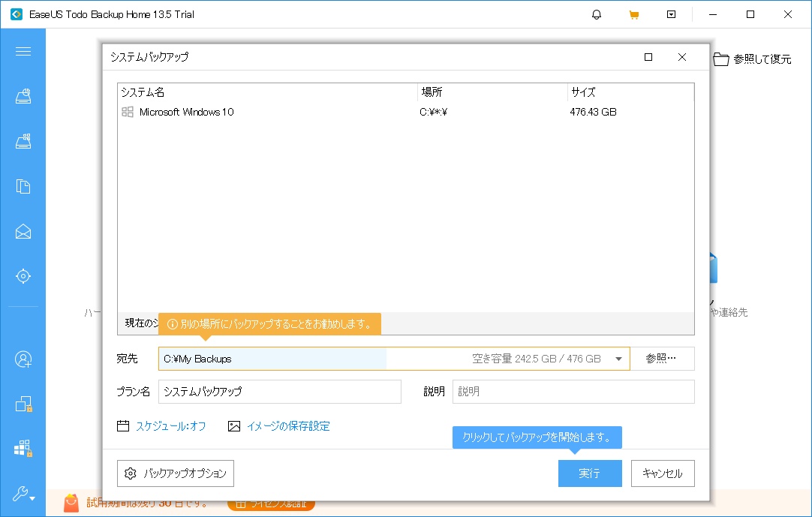This screenshot has height=517, width=812.
Task: Click destination field C:¥My Backups
Action: click(x=394, y=359)
